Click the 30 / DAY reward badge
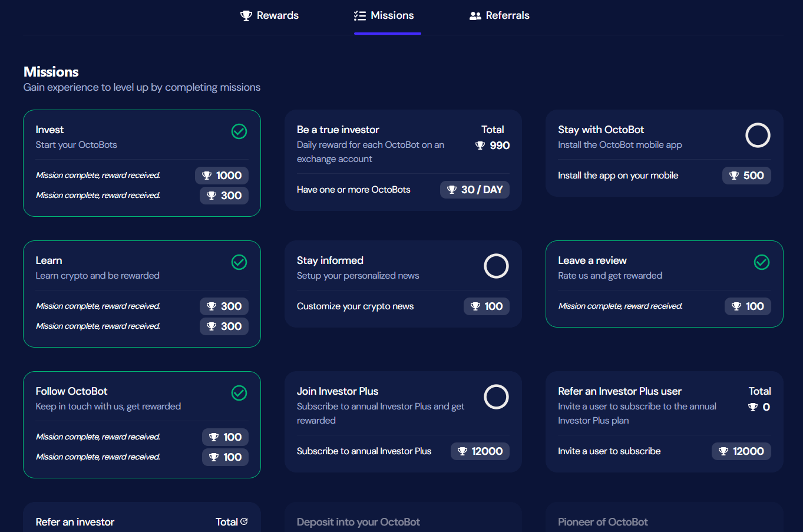Image resolution: width=803 pixels, height=532 pixels. click(475, 190)
